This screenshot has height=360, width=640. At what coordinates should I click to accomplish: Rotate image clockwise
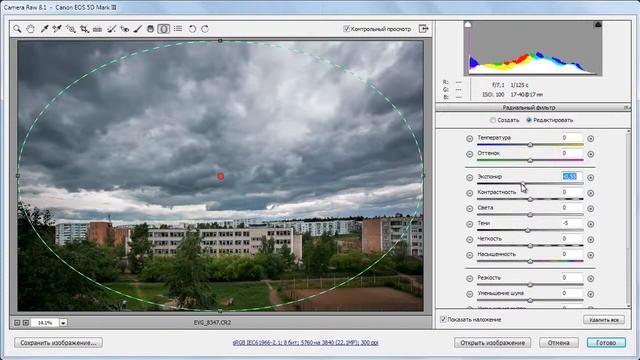205,29
